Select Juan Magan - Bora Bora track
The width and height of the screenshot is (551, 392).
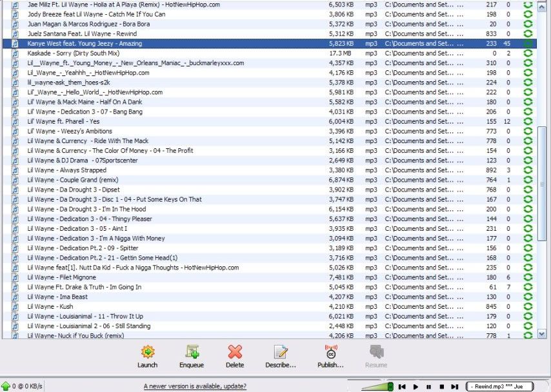coord(79,24)
